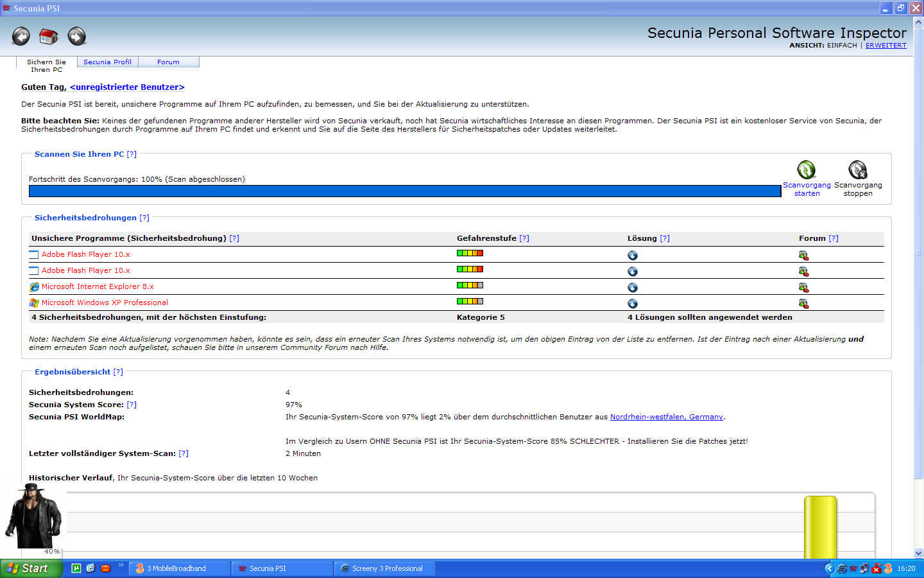The image size is (924, 578).
Task: Click the system clock showing 16:20
Action: coord(906,568)
